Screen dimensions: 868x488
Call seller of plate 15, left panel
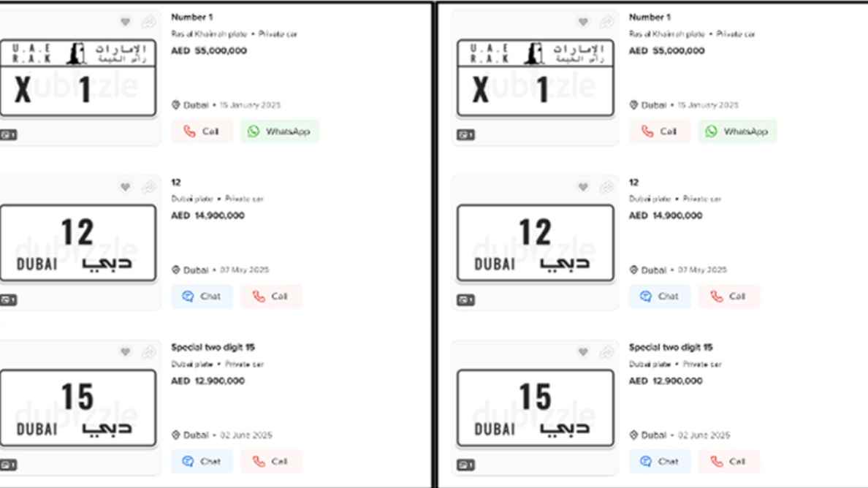pyautogui.click(x=271, y=462)
